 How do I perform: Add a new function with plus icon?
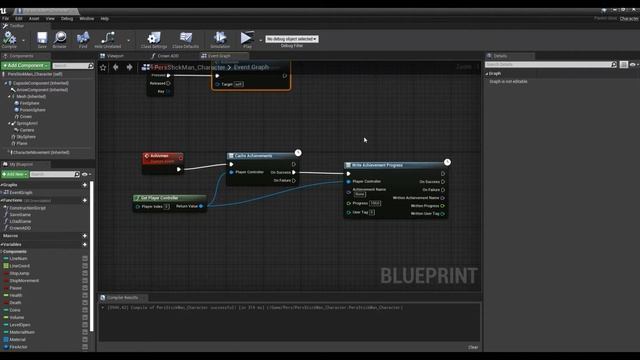[x=85, y=200]
